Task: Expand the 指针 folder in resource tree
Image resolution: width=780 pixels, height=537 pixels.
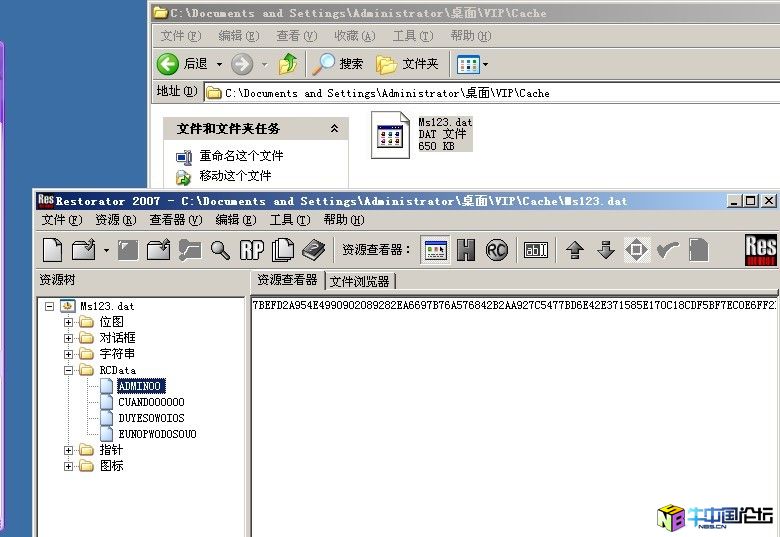Action: [x=69, y=450]
